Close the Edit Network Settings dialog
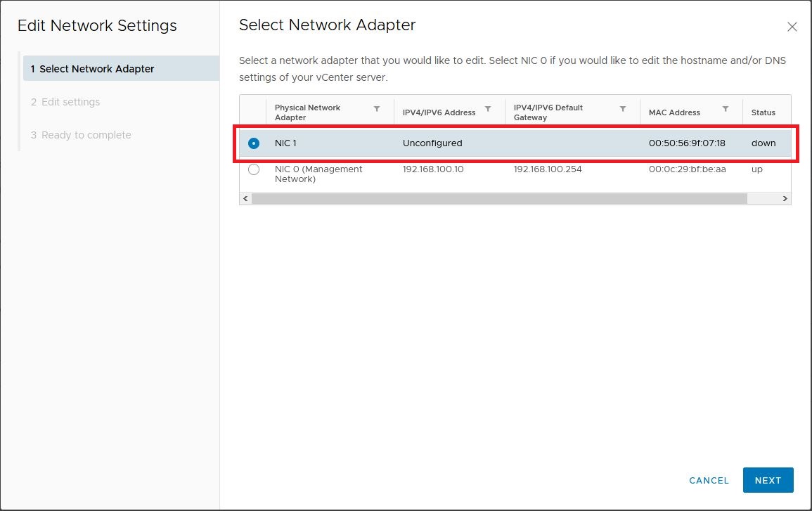This screenshot has width=812, height=511. coord(792,27)
